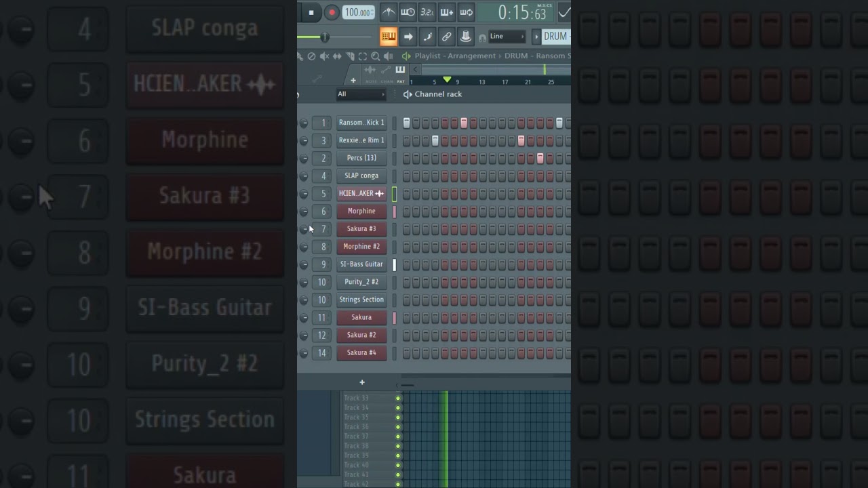This screenshot has height=488, width=868.
Task: Open the Line snap dropdown
Action: [507, 37]
